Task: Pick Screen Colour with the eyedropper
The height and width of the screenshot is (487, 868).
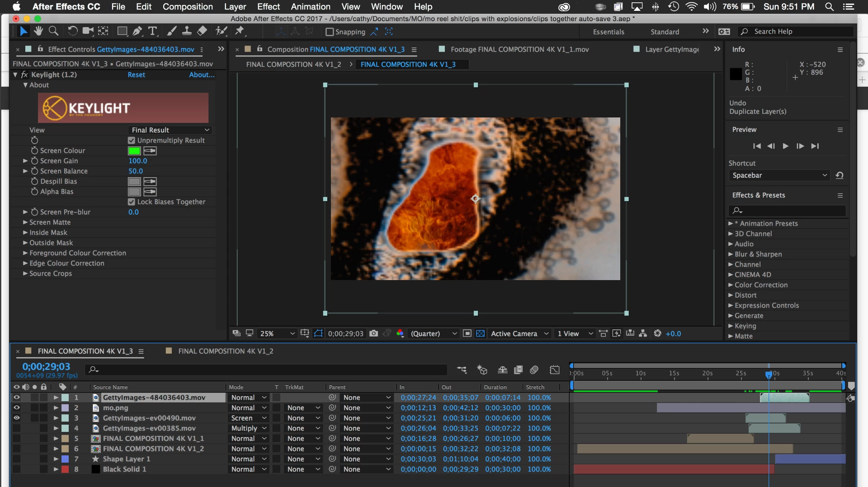Action: click(150, 151)
